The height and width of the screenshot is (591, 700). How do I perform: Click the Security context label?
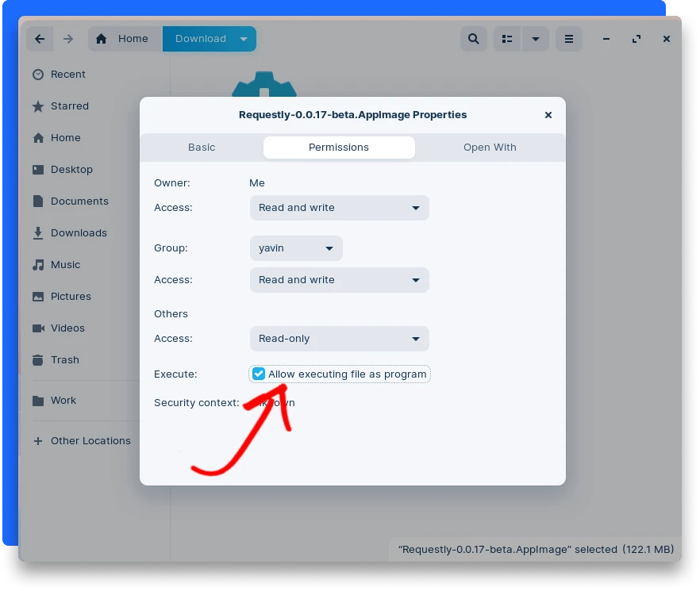(197, 403)
